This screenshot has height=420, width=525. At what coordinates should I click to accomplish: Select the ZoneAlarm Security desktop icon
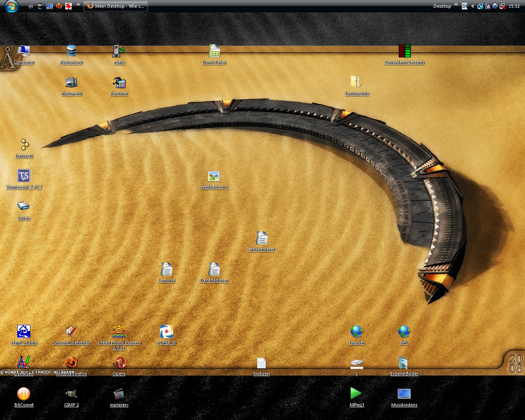(x=404, y=52)
